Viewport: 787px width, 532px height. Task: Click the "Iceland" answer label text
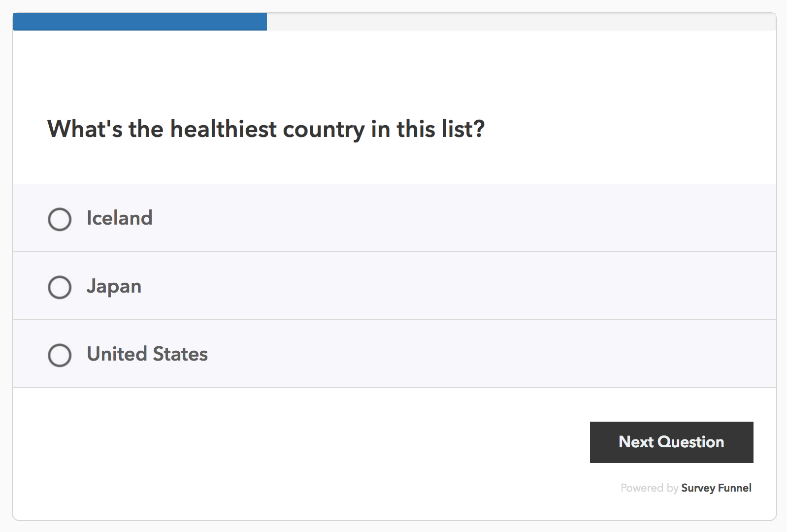coord(120,218)
